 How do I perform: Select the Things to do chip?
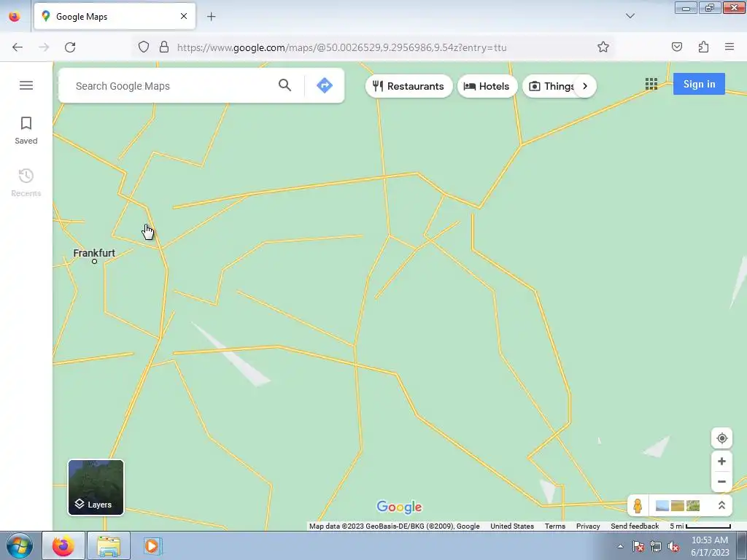(551, 86)
